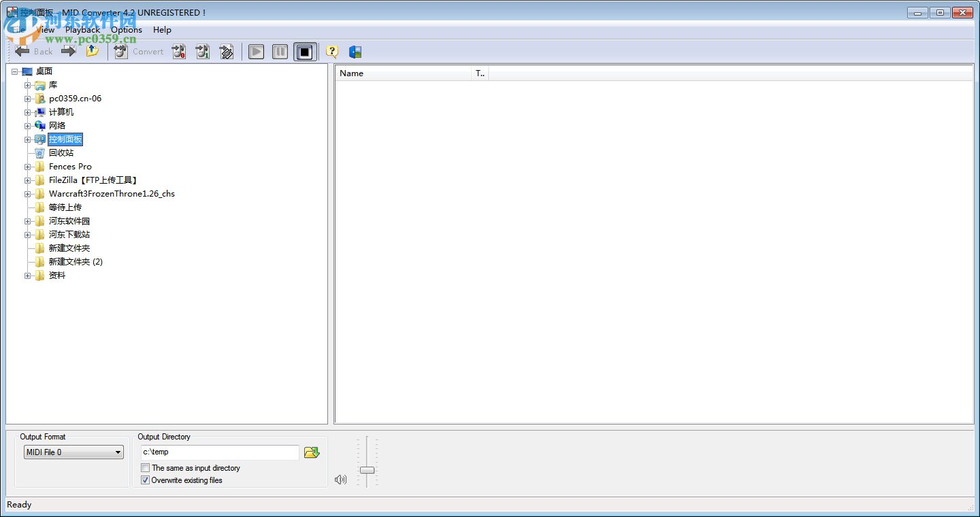The image size is (980, 517).
Task: Open the View menu
Action: (44, 30)
